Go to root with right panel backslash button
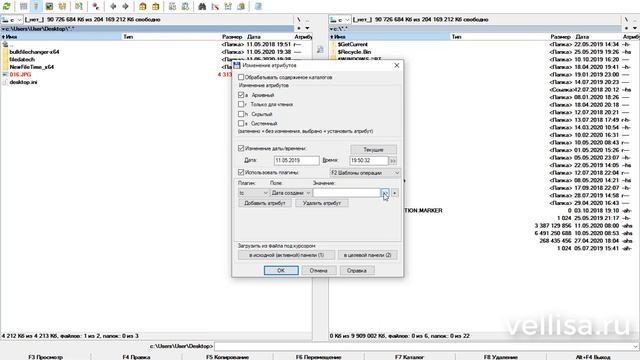This screenshot has height=360, width=640. coord(627,19)
